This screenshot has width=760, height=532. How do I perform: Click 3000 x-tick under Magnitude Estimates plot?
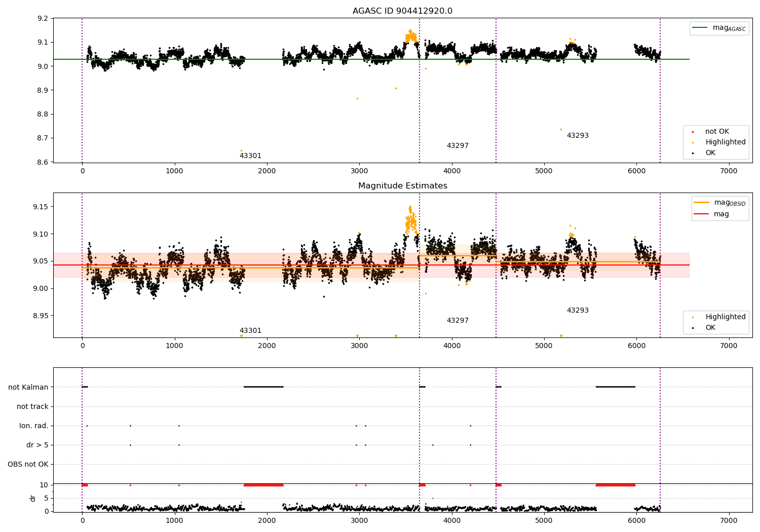click(x=359, y=346)
